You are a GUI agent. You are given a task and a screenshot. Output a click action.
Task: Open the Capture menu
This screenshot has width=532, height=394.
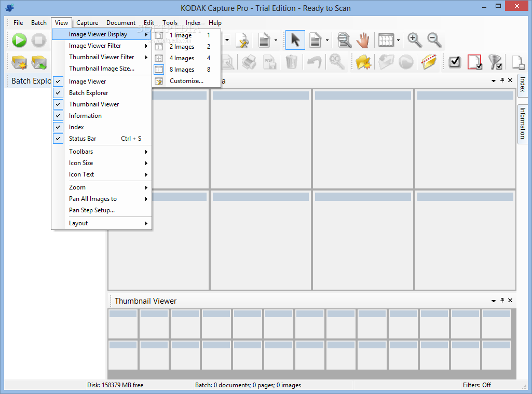pyautogui.click(x=87, y=23)
